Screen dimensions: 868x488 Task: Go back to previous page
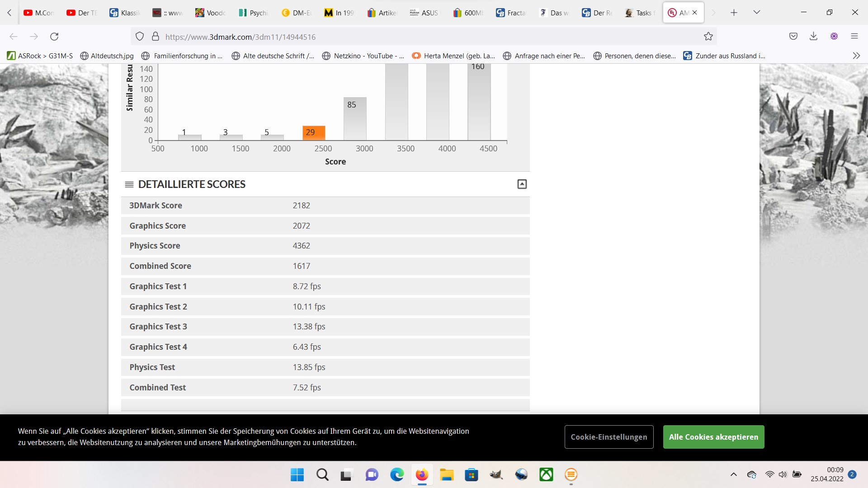(14, 37)
